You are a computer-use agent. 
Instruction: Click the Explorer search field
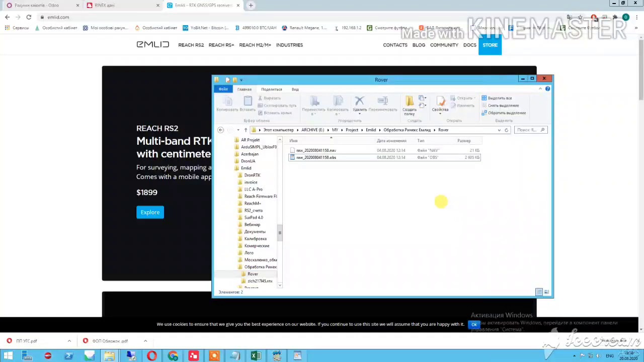click(x=531, y=130)
